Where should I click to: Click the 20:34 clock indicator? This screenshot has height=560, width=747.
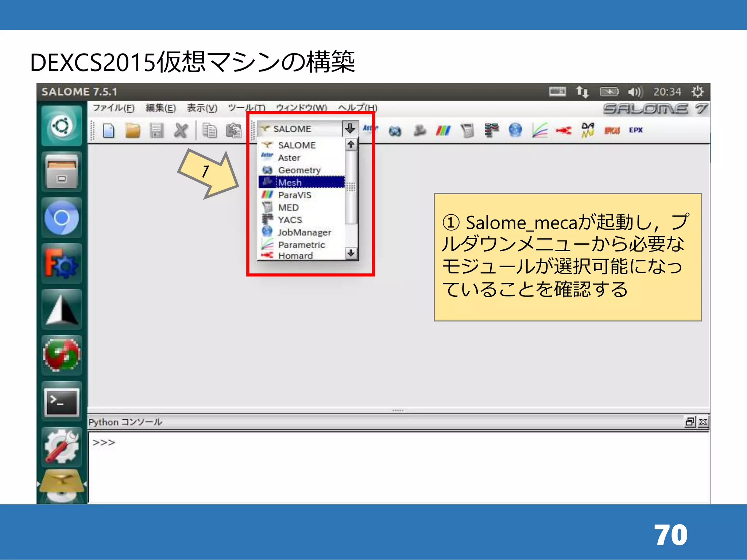667,92
